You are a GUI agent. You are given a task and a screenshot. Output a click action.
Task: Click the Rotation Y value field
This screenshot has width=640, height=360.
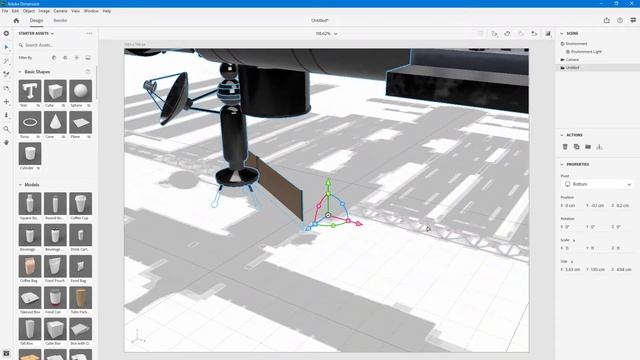(x=597, y=227)
